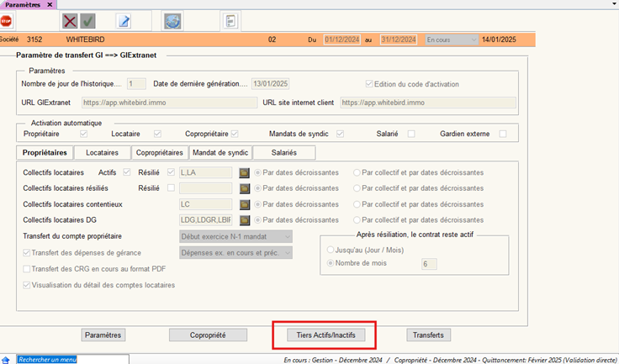The image size is (619, 364).
Task: Enable the Gardien externe checkbox
Action: pyautogui.click(x=503, y=134)
